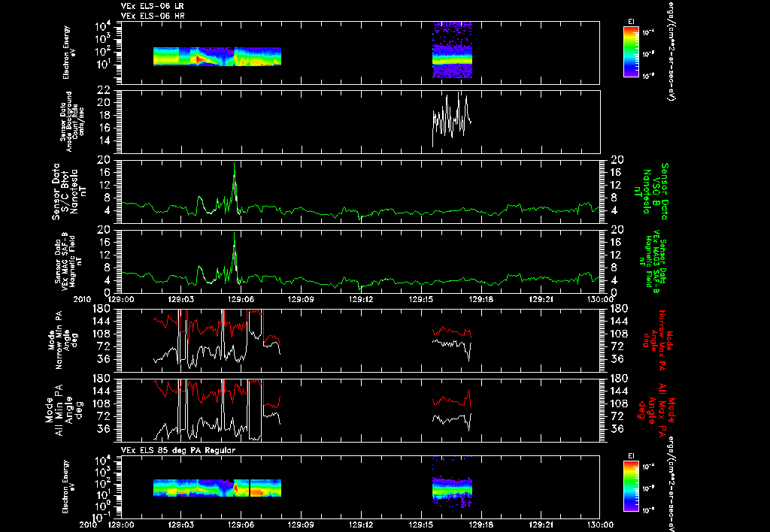Viewport: 770px width, 532px height.
Task: Click the red Narrow Max PA trace near 129:16
Action: click(452, 331)
